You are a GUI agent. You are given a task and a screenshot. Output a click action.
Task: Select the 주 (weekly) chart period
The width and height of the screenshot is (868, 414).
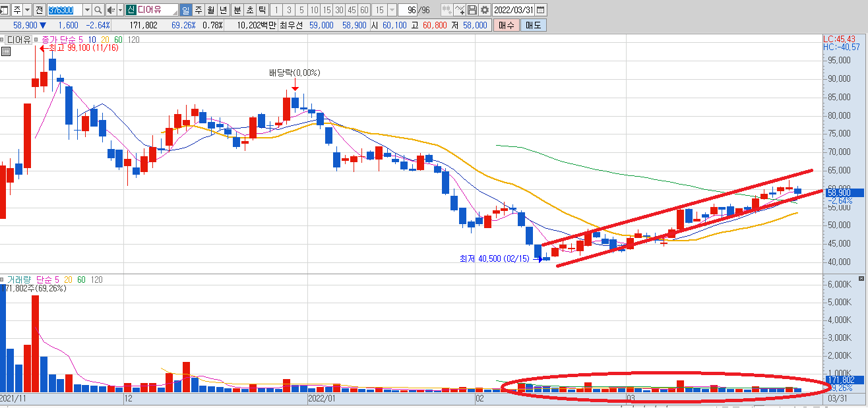pyautogui.click(x=198, y=10)
